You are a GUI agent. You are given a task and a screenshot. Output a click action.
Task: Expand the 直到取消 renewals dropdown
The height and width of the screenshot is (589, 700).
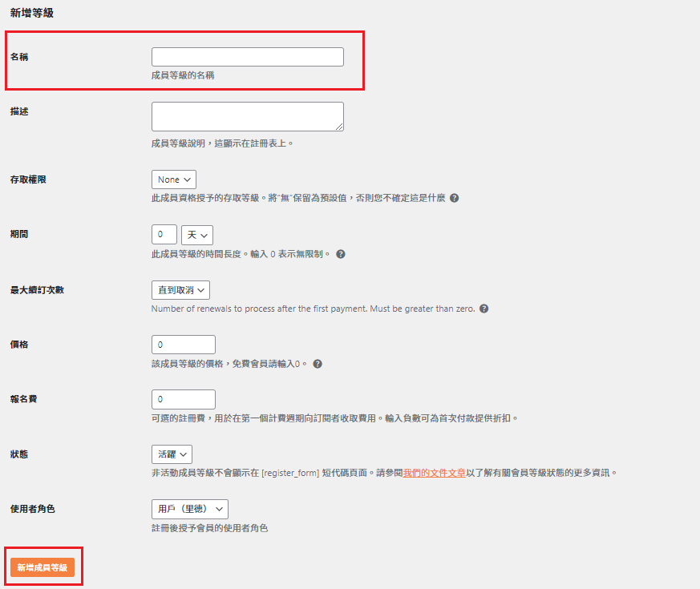(180, 289)
